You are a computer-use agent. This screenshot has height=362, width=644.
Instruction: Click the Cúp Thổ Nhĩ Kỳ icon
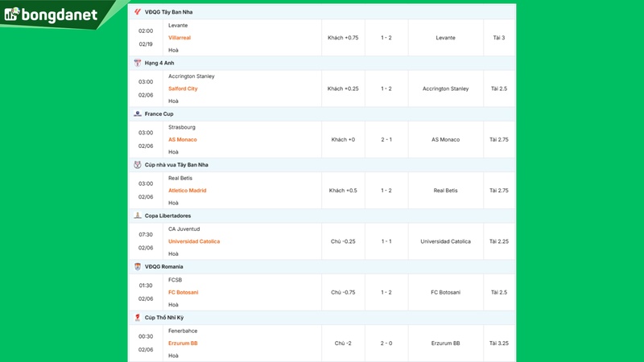click(138, 318)
